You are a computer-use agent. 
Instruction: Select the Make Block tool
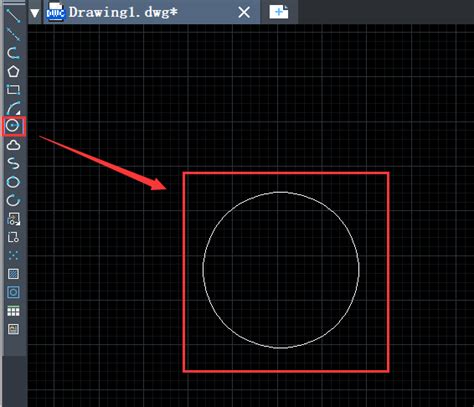13,237
